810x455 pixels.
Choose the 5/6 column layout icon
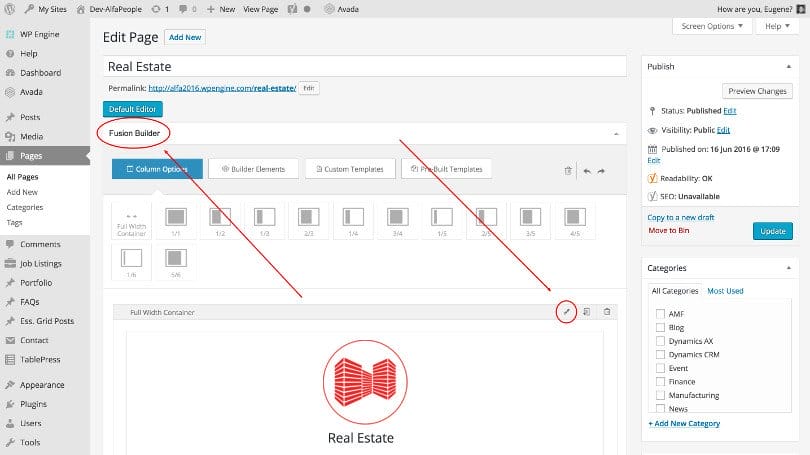point(175,259)
